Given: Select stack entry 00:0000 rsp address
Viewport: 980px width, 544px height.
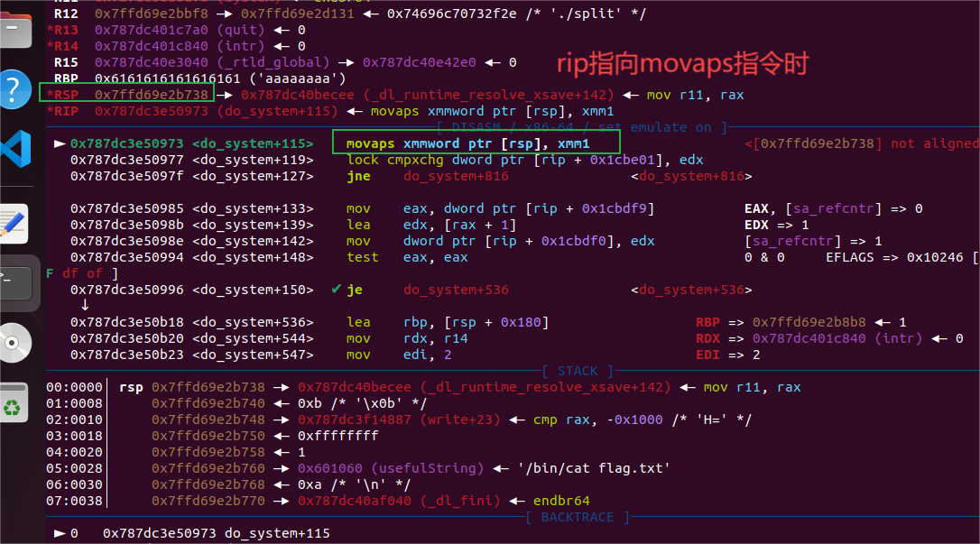Looking at the screenshot, I should 208,387.
